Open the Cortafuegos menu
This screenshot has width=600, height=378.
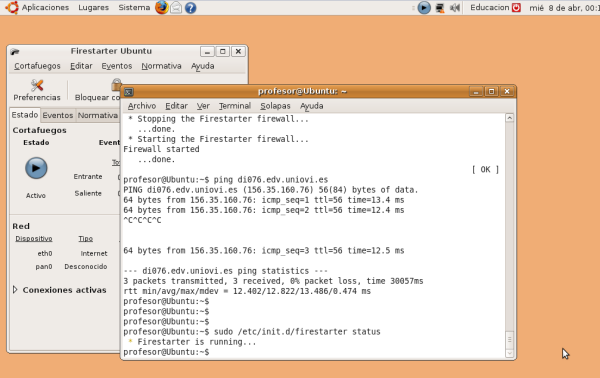pyautogui.click(x=37, y=66)
